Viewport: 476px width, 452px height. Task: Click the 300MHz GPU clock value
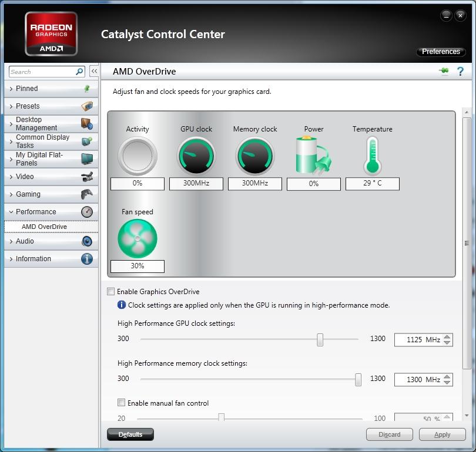coord(196,183)
